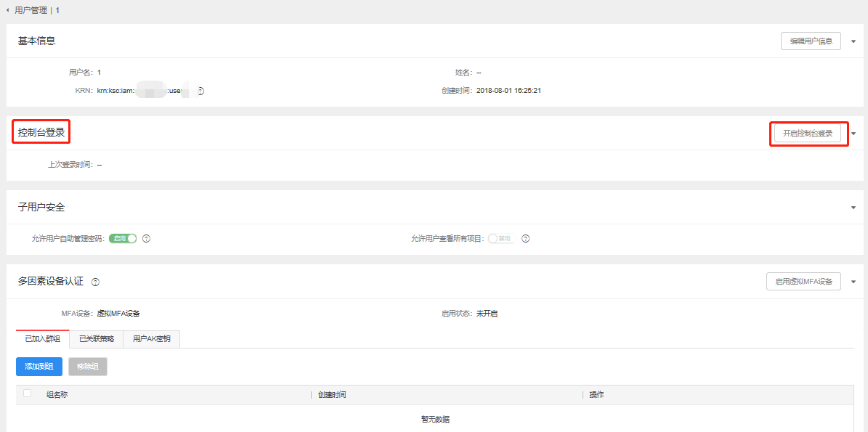Click the icon next to the KRN value

[x=200, y=91]
